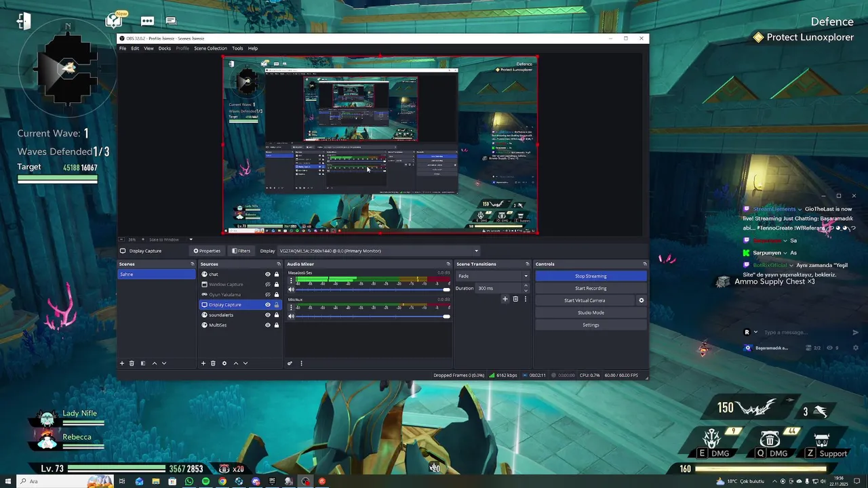Select the soundalerts source row
The width and height of the screenshot is (868, 488).
tap(241, 315)
